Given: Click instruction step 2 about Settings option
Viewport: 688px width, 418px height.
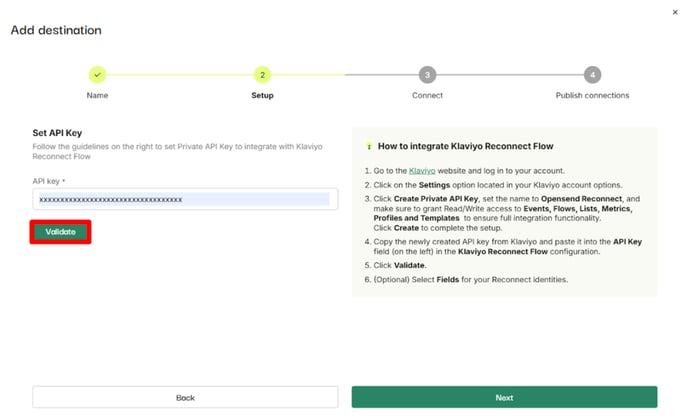Looking at the screenshot, I should 498,185.
